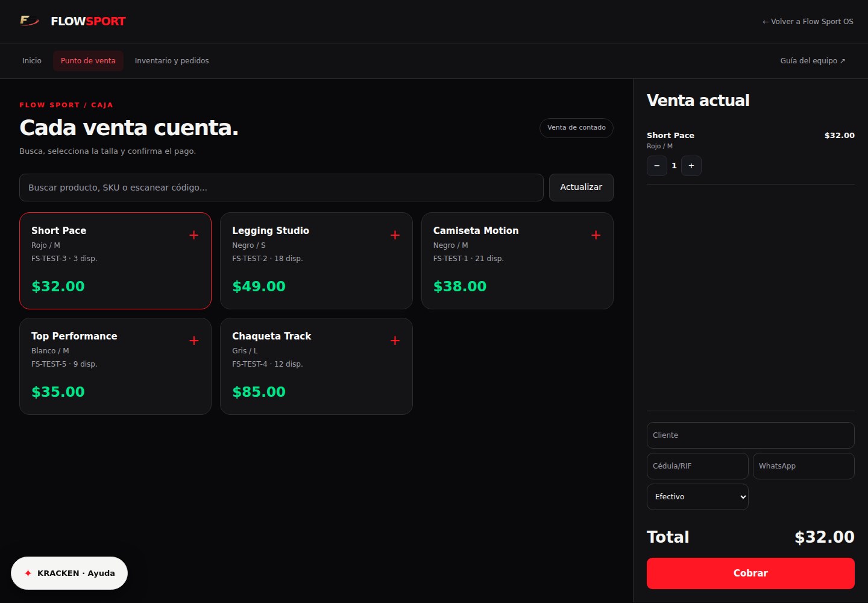
Task: Click the Cédula/RIF input field
Action: (x=697, y=466)
